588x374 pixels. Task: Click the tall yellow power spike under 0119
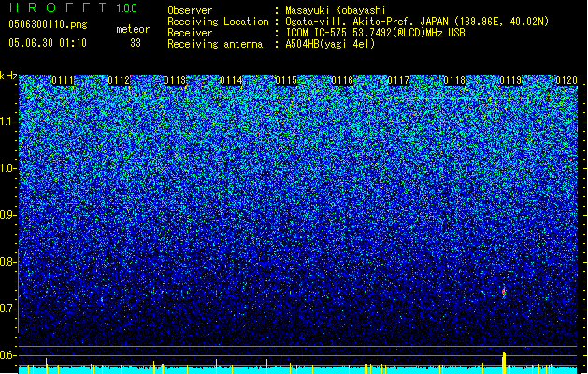pyautogui.click(x=504, y=363)
